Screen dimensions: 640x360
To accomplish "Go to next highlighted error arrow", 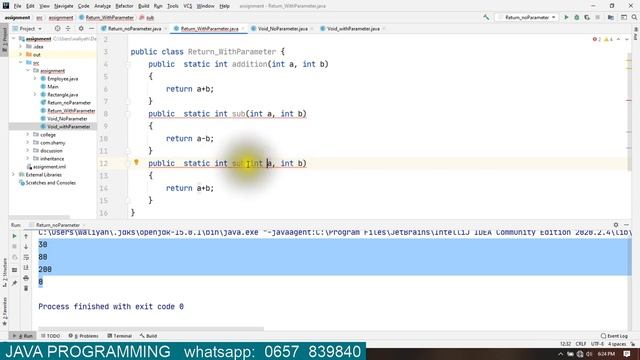I will pos(627,39).
